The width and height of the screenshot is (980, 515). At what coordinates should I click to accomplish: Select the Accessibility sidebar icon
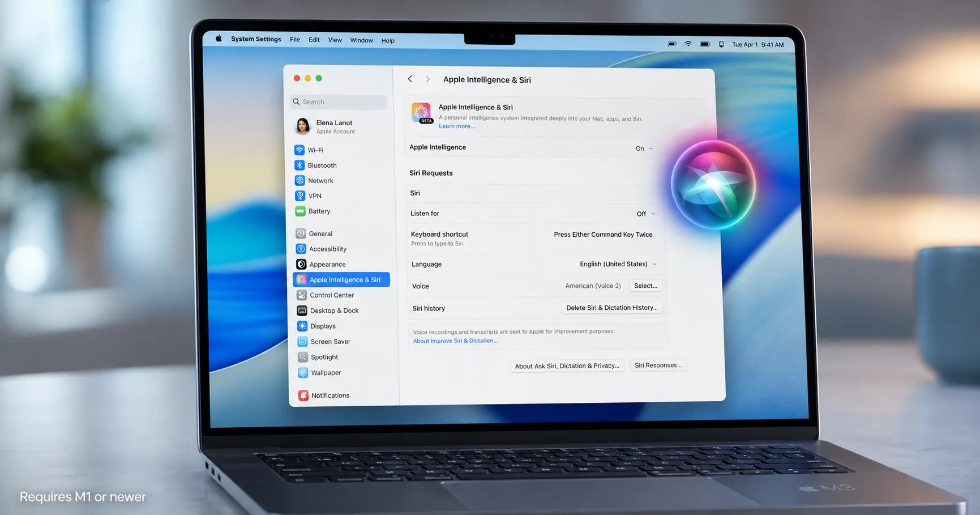(x=301, y=249)
